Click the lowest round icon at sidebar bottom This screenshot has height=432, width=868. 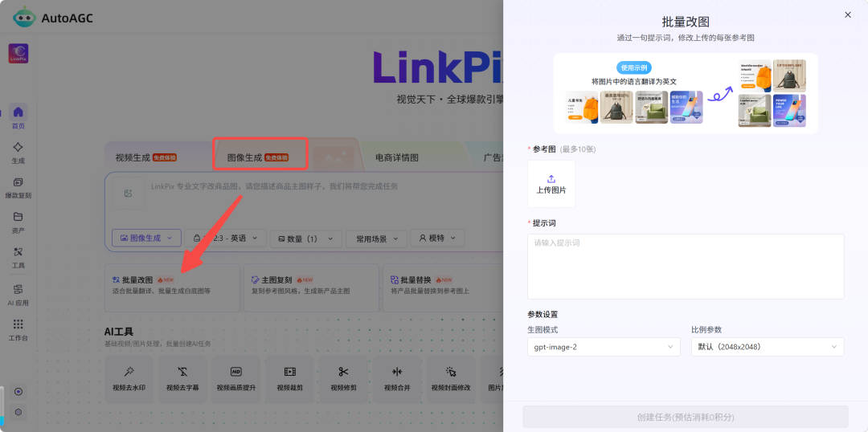[x=18, y=412]
